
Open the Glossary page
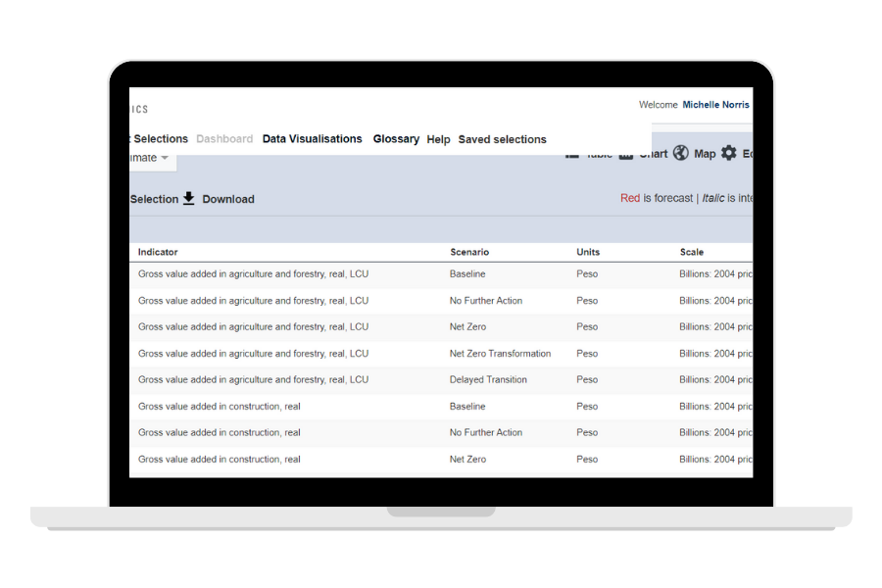click(396, 139)
